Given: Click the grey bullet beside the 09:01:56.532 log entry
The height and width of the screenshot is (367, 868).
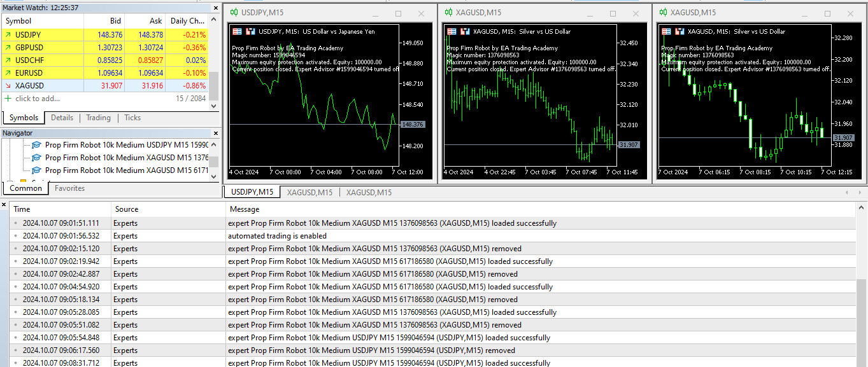Looking at the screenshot, I should tap(16, 236).
